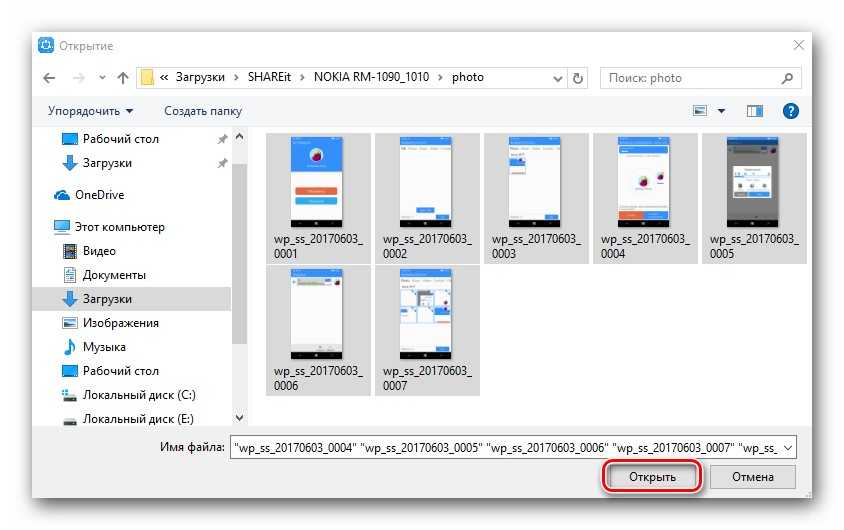This screenshot has width=844, height=530.
Task: Click the Up one level arrow
Action: click(x=123, y=77)
